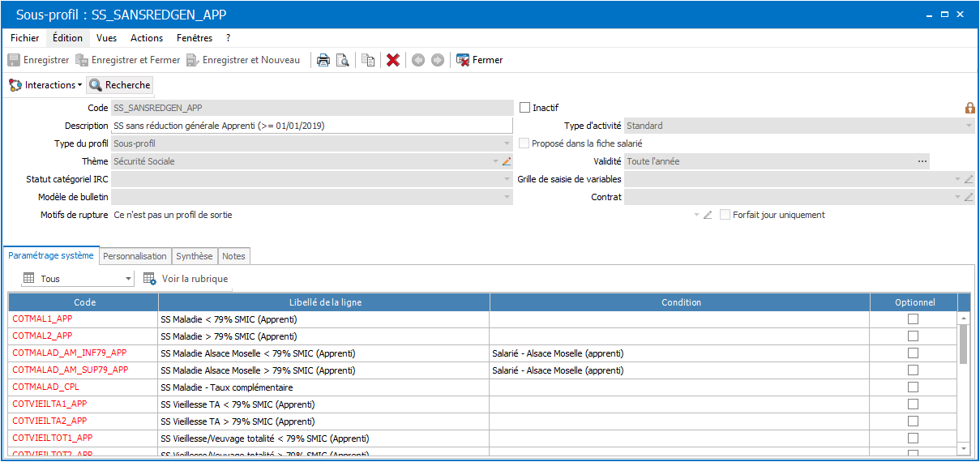This screenshot has height=462, width=980.
Task: Click the pencil icon beside Grille de saisie de variables
Action: 969,179
